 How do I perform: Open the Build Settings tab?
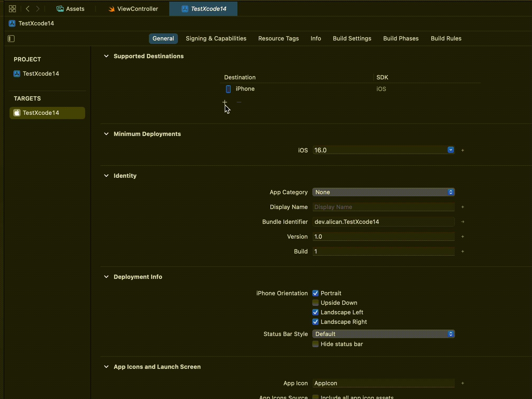pos(352,38)
